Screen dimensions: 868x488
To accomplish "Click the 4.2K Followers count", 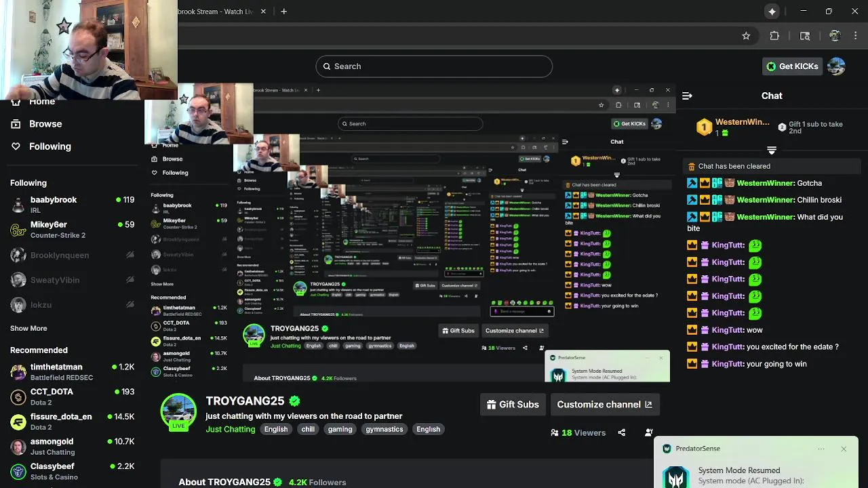I will (317, 483).
